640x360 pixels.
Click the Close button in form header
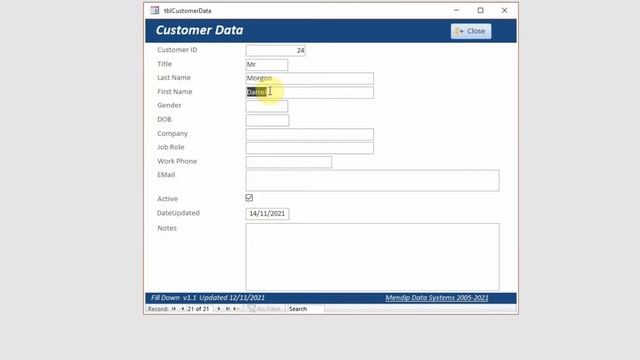pyautogui.click(x=471, y=31)
